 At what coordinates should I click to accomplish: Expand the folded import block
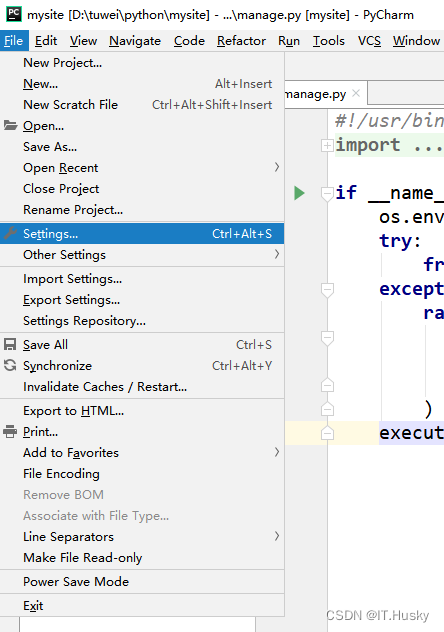[x=327, y=146]
